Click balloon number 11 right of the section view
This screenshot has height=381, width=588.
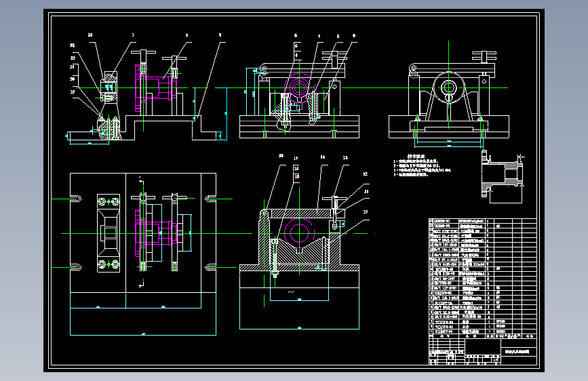[x=366, y=192]
